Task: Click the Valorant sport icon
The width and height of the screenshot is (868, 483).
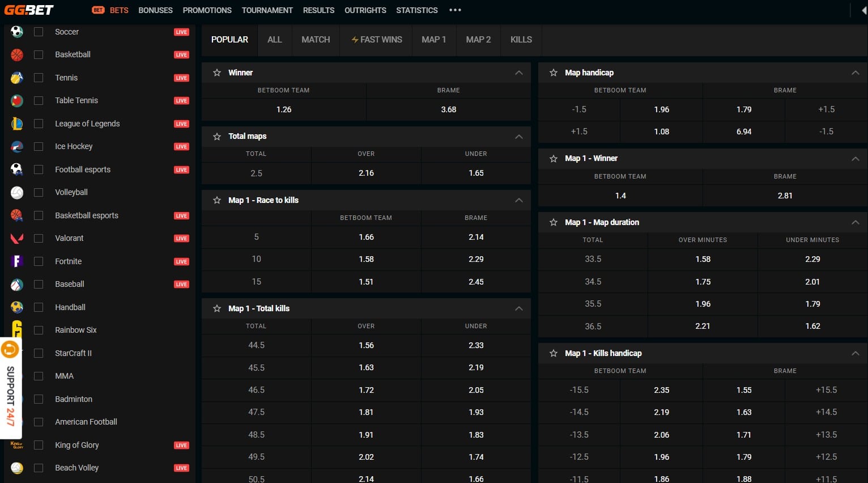Action: pos(17,238)
